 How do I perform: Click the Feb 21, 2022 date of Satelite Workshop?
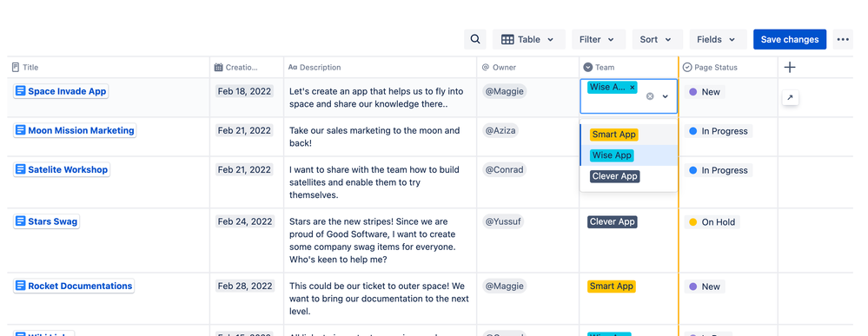point(245,170)
